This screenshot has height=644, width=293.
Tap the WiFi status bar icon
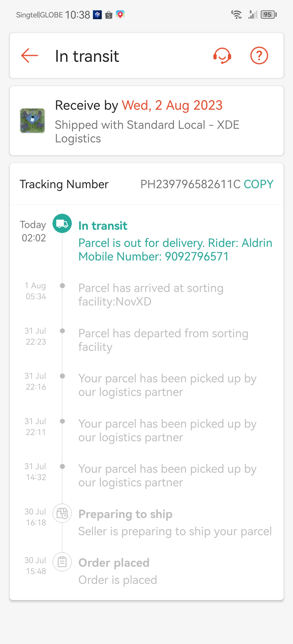point(236,15)
